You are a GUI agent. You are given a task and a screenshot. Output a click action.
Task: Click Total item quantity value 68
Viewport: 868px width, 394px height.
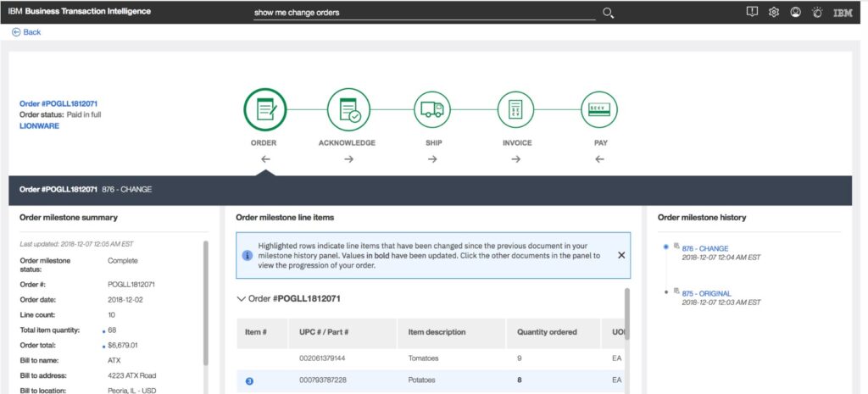click(x=112, y=330)
